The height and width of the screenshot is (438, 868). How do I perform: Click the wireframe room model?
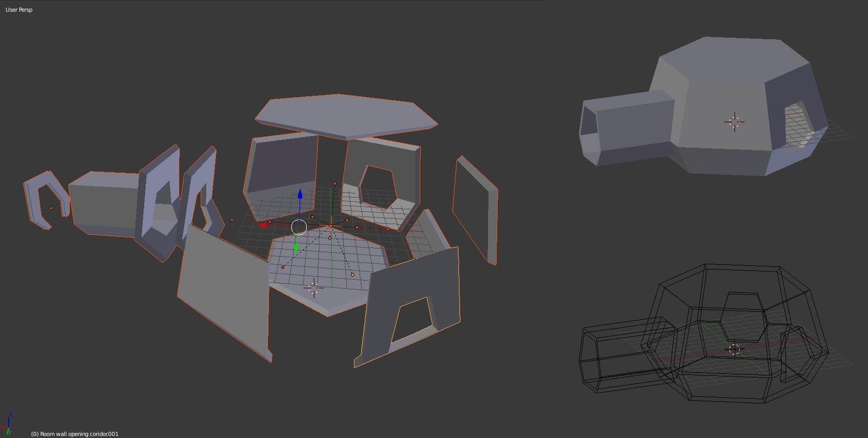703,334
